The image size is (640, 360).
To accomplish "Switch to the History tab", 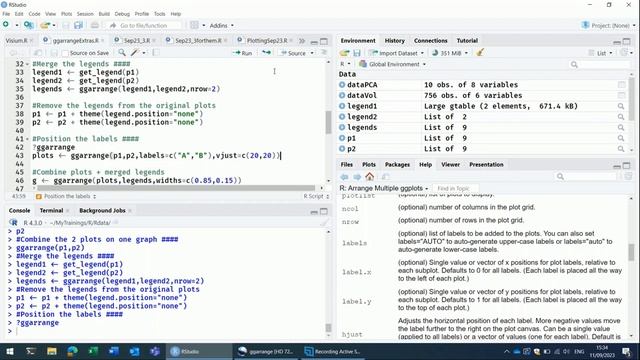I will coord(394,40).
